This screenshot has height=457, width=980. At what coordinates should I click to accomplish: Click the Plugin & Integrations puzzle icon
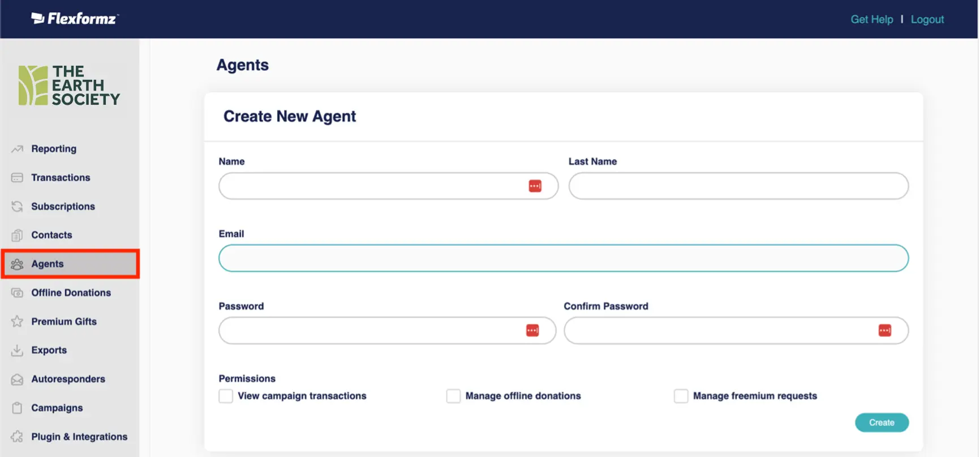tap(17, 437)
